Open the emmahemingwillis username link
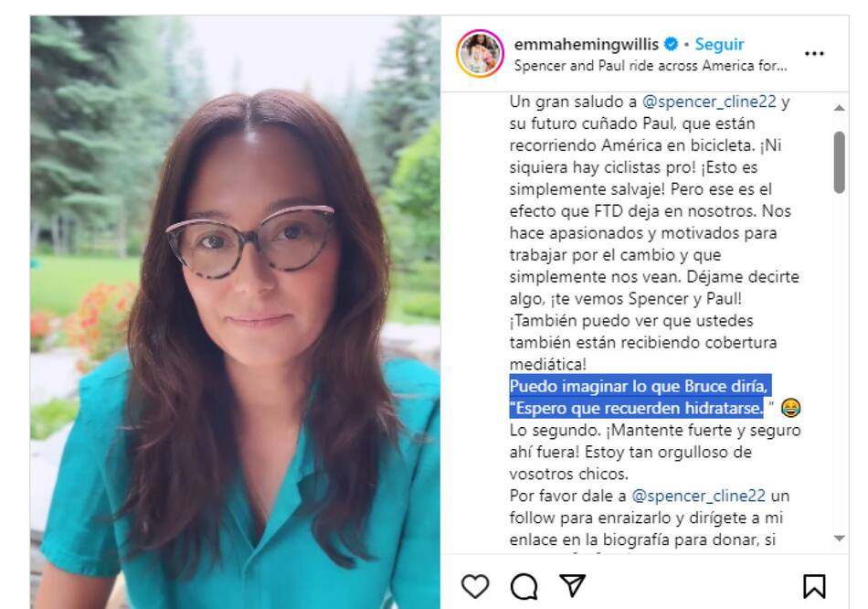The image size is (868, 609). click(587, 44)
